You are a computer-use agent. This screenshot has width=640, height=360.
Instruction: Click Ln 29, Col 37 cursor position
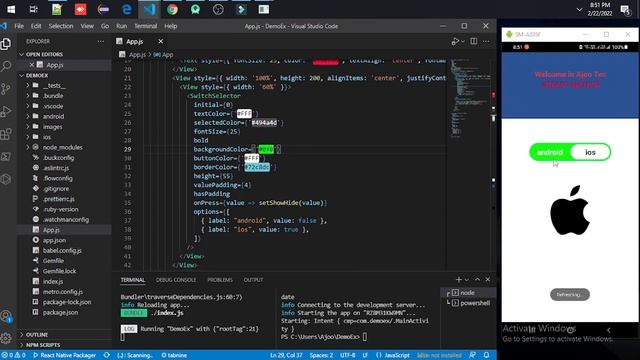[x=286, y=355]
